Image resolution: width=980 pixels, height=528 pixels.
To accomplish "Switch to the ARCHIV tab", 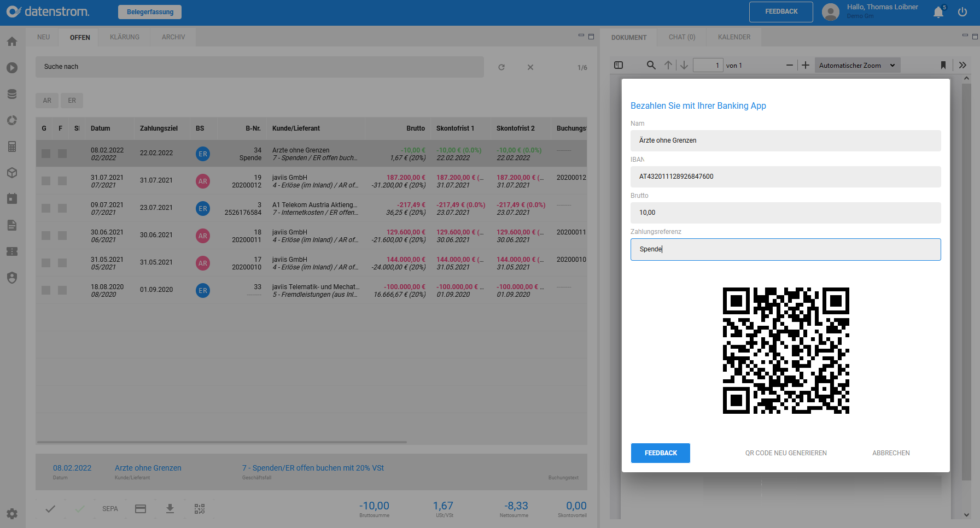I will tap(173, 37).
